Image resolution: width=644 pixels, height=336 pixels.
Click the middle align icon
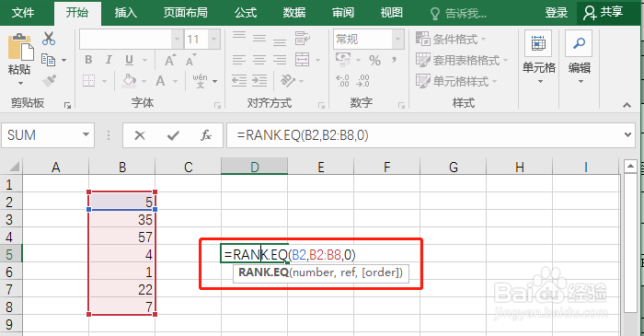[259, 39]
